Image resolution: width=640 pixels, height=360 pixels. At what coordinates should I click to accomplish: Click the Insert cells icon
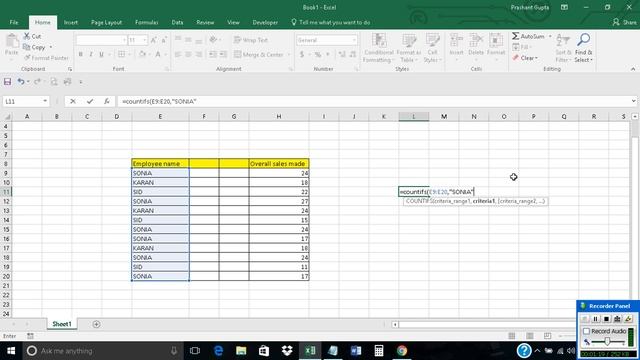coord(456,41)
